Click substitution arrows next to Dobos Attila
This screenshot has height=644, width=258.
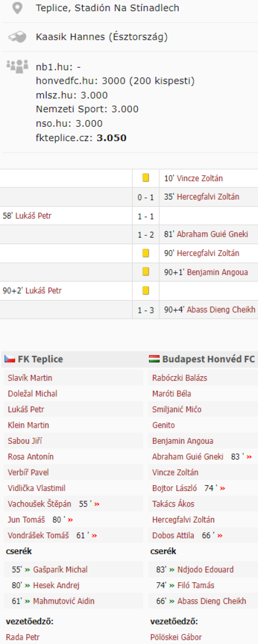coord(219,536)
